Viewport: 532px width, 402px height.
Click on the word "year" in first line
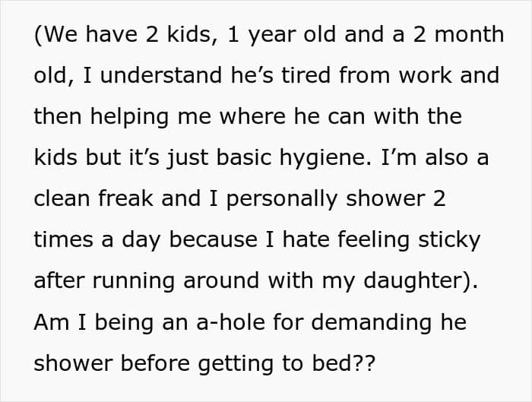[271, 36]
